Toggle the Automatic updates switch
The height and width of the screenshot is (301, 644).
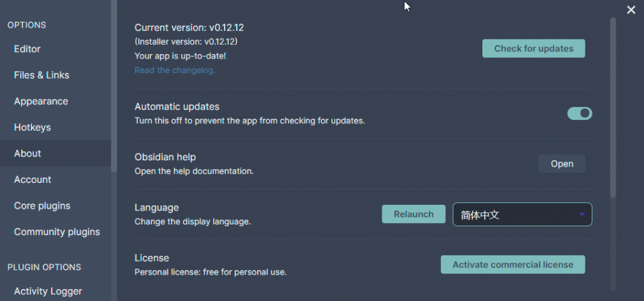click(x=579, y=113)
